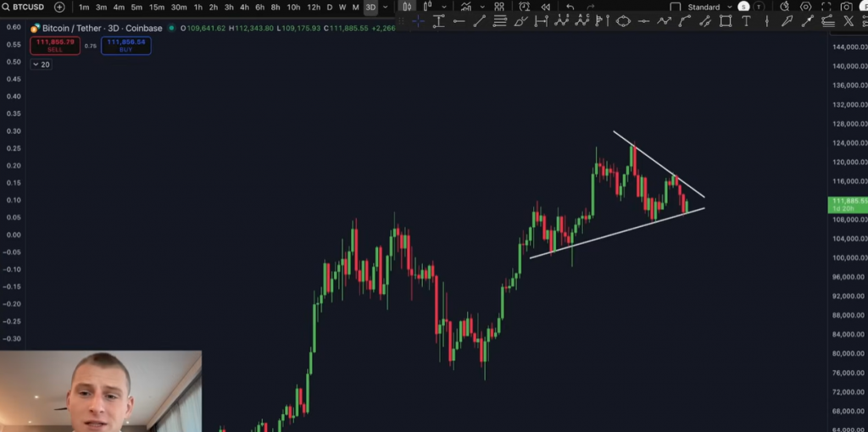Click the undo arrow

pos(570,7)
